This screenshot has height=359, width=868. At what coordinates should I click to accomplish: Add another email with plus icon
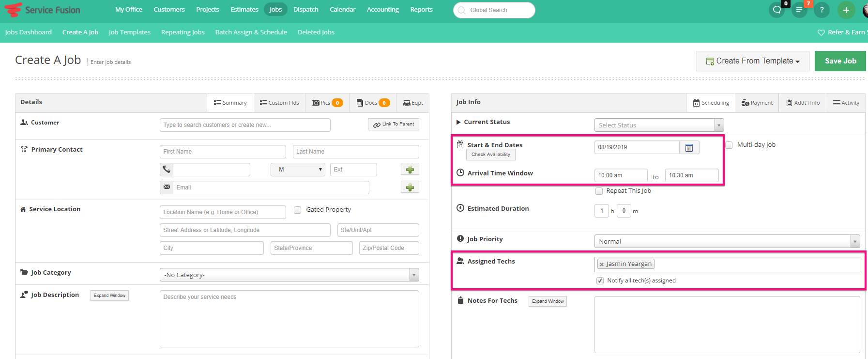[x=410, y=187]
